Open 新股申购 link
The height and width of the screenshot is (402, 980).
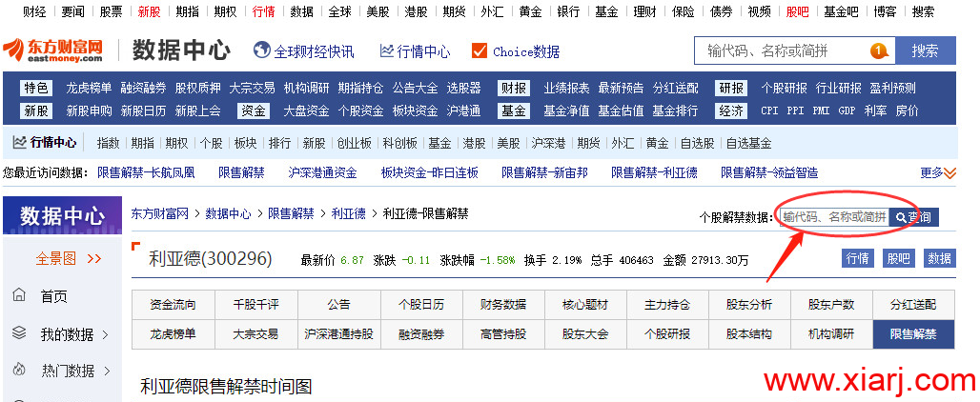[90, 111]
